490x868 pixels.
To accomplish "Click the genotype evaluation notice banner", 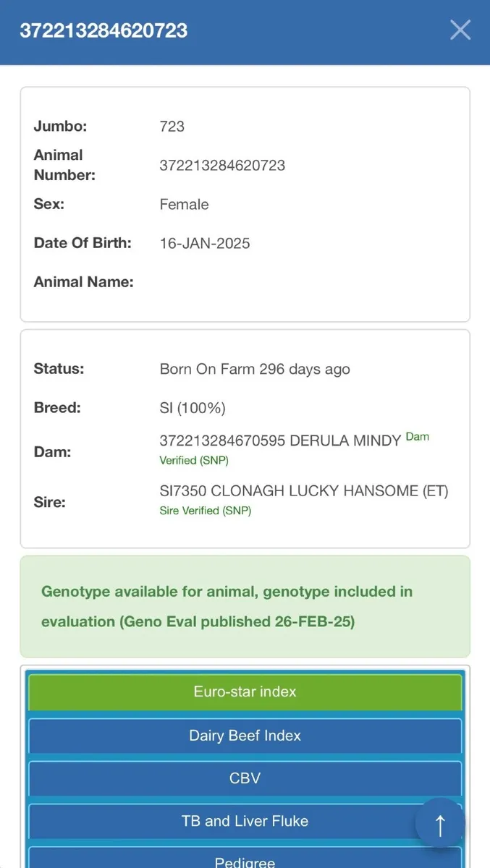I will point(245,606).
